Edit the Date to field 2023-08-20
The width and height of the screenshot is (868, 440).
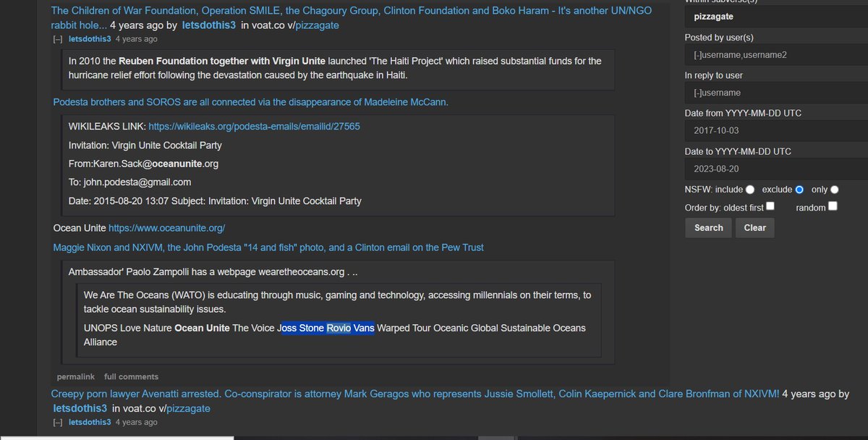(776, 169)
